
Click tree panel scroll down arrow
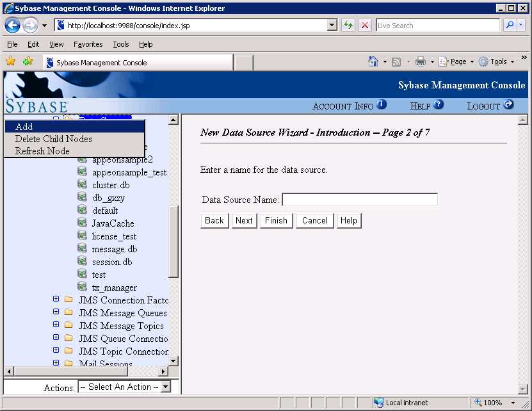[x=173, y=361]
